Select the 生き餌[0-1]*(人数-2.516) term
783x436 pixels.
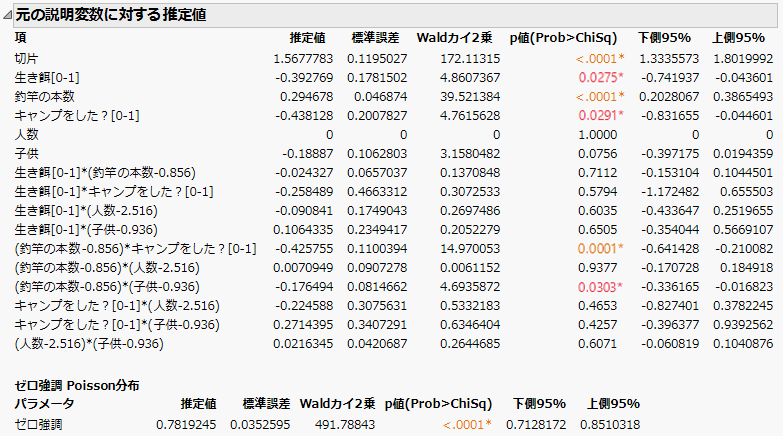(86, 210)
